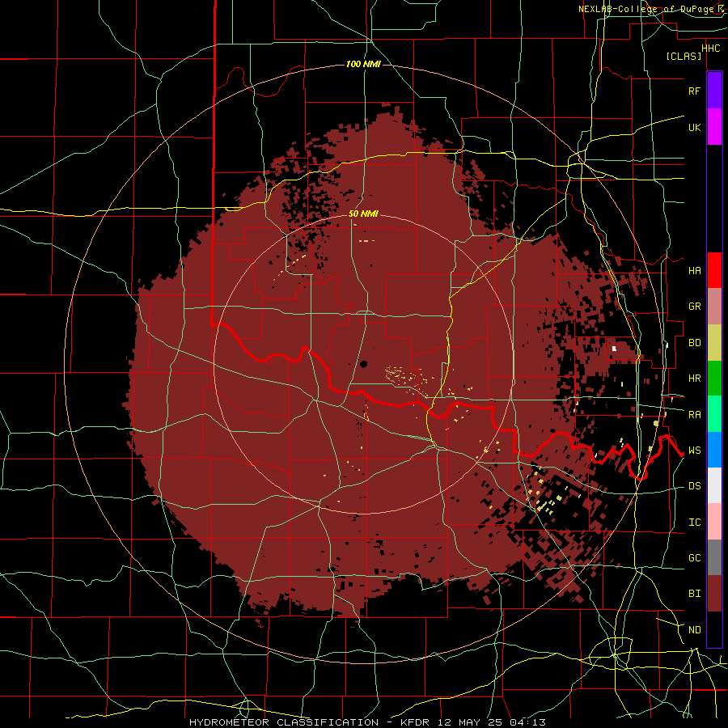The width and height of the screenshot is (728, 728).
Task: Click the 50 NMI range ring label
Action: [363, 214]
